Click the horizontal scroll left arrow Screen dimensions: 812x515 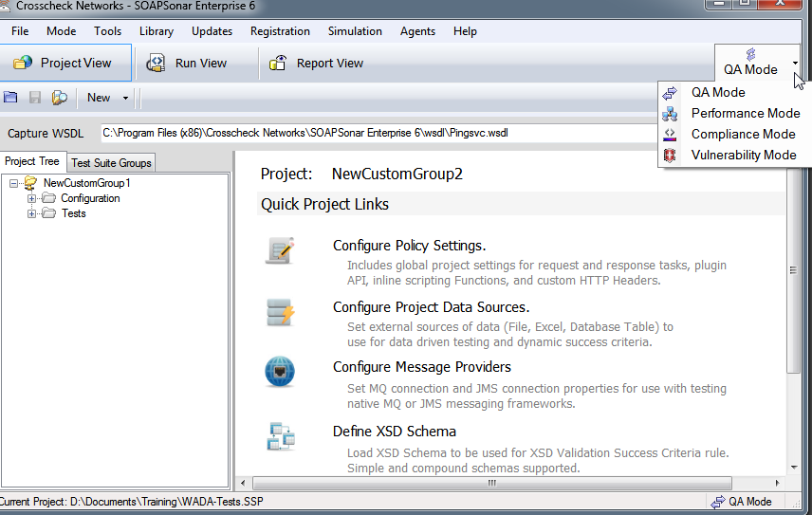click(243, 483)
